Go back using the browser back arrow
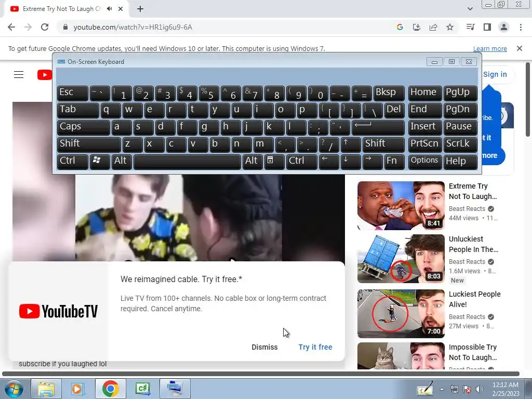Screen dimensions: 532x399 [11, 27]
